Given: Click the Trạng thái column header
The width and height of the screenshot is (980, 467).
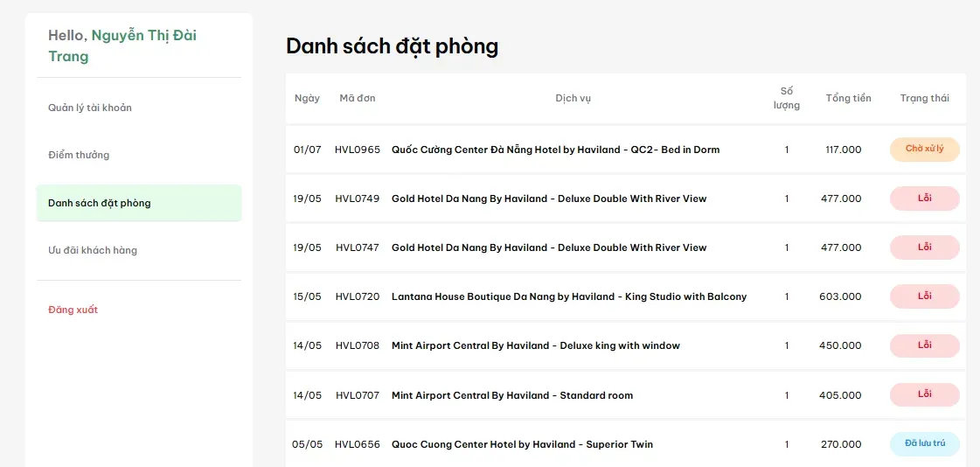Looking at the screenshot, I should click(x=924, y=98).
